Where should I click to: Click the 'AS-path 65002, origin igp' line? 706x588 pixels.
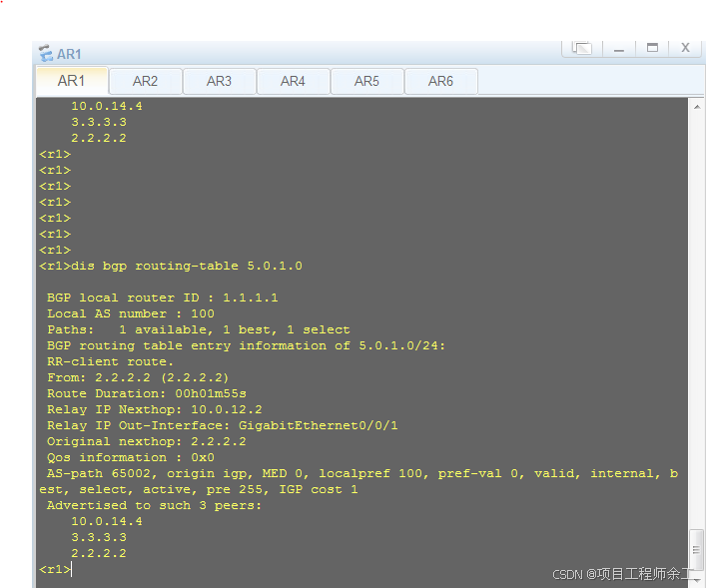[x=362, y=473]
